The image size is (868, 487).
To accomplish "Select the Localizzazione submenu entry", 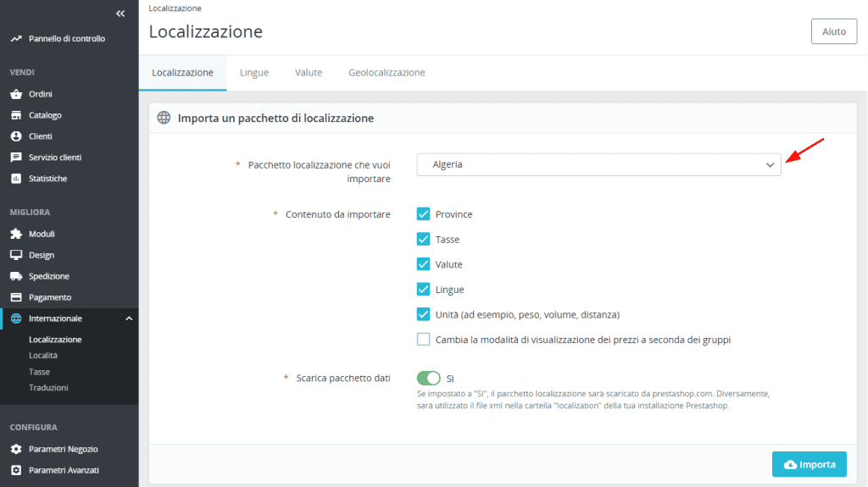I will coord(55,340).
